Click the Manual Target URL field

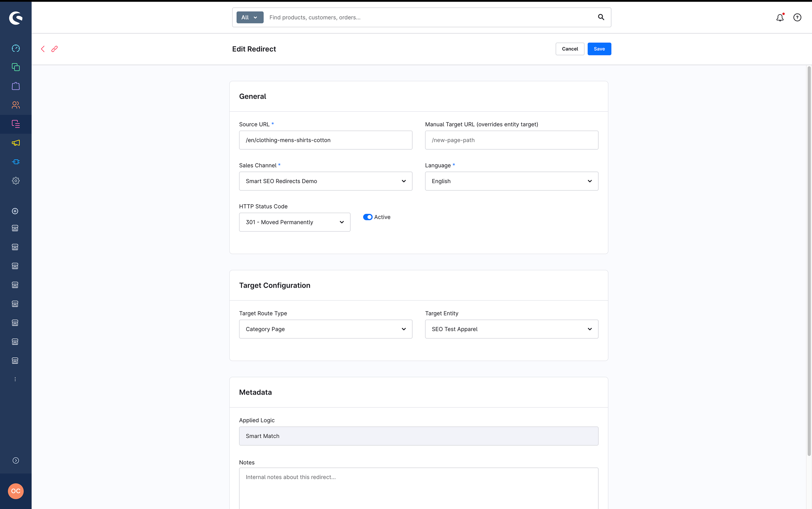pos(511,140)
